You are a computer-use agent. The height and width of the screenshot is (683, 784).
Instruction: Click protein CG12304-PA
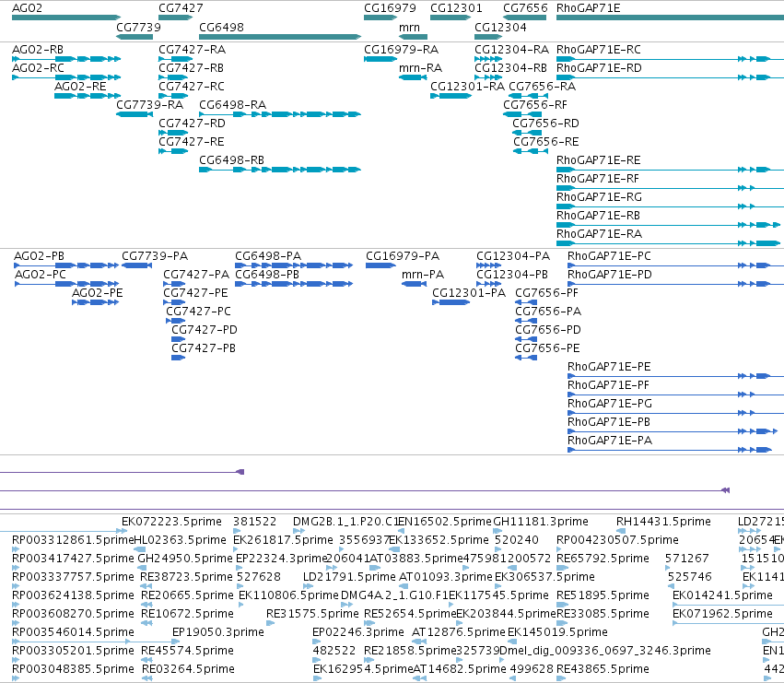point(513,256)
